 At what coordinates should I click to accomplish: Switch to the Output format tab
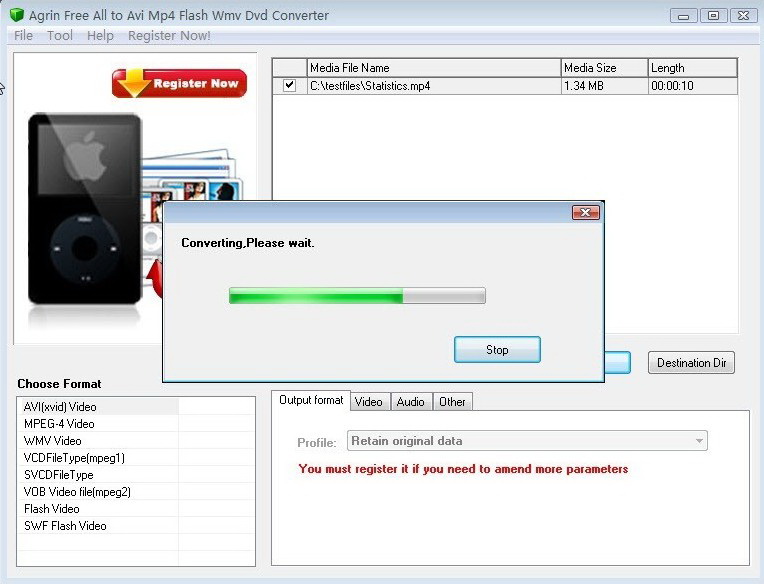(x=311, y=400)
